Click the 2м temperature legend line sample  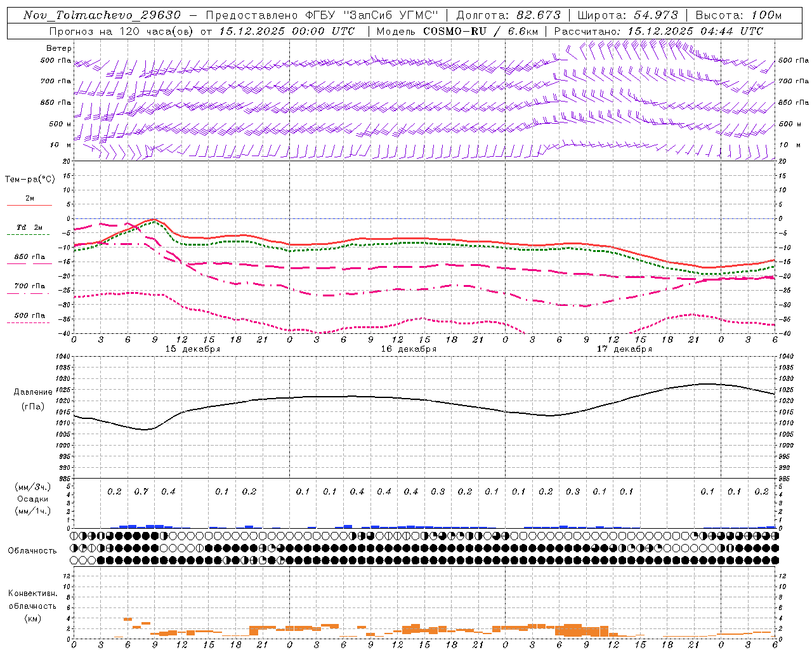tap(29, 205)
